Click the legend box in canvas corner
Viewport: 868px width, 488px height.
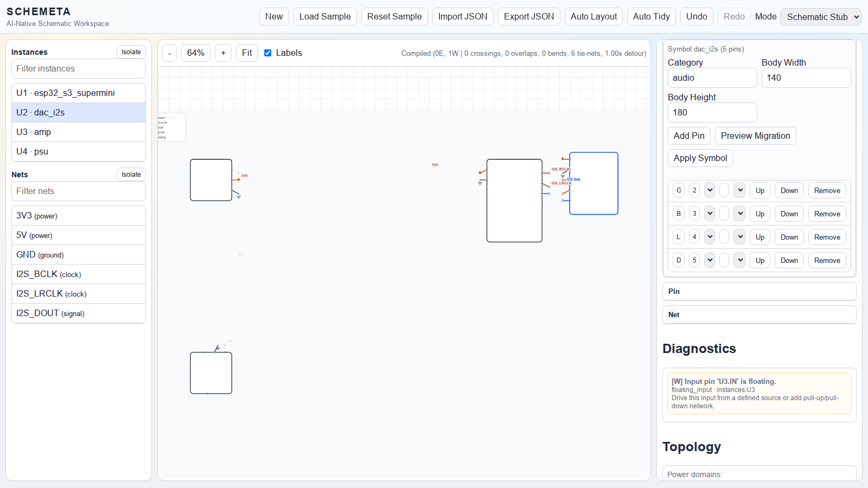pos(171,127)
